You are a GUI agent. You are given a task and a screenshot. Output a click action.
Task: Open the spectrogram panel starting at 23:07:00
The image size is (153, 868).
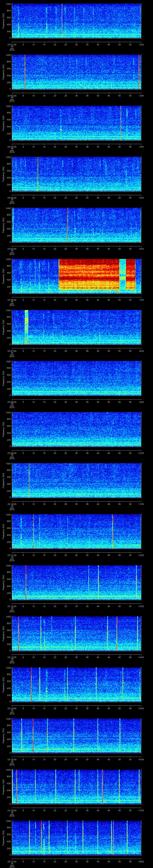click(76, 327)
